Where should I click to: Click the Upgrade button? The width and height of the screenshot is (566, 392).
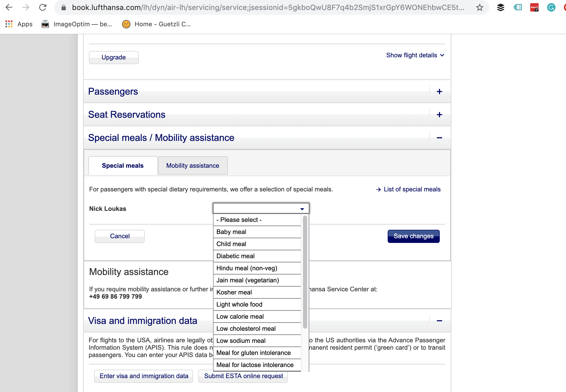pos(114,57)
